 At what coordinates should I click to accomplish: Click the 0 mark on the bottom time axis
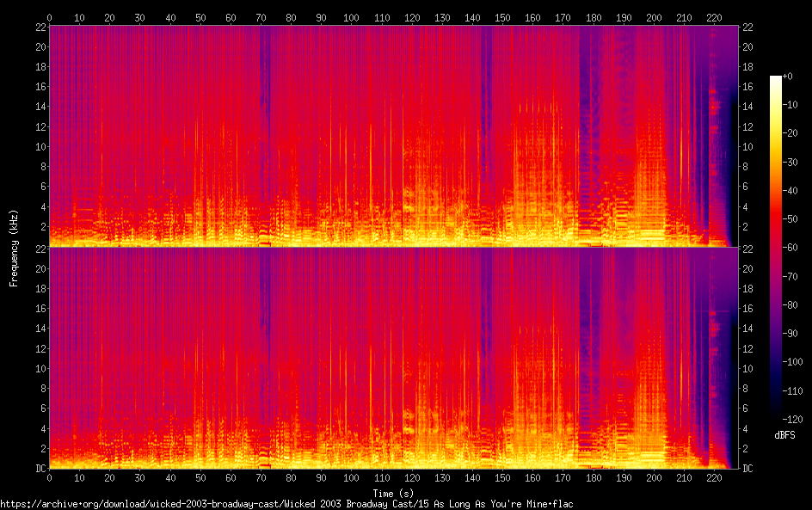[50, 477]
